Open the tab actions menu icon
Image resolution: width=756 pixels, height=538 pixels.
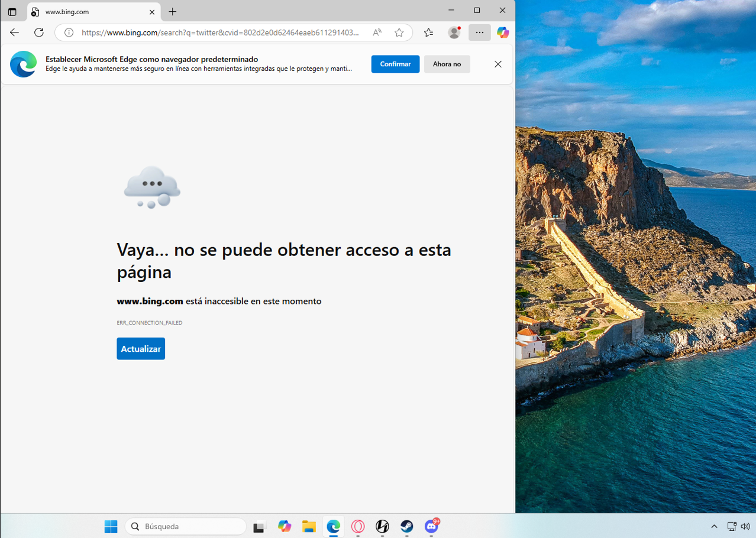(x=12, y=12)
